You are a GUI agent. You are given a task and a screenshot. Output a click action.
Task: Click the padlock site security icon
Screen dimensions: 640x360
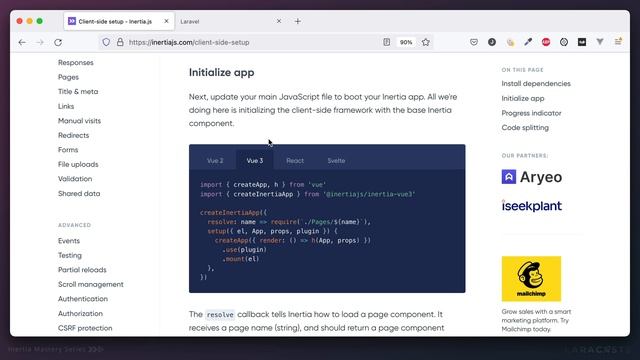(x=120, y=42)
